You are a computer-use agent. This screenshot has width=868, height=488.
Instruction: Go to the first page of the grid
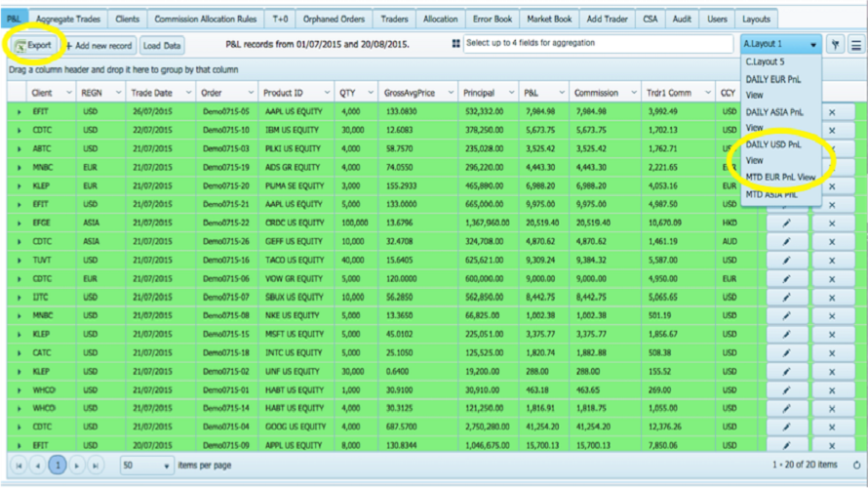[x=19, y=466]
